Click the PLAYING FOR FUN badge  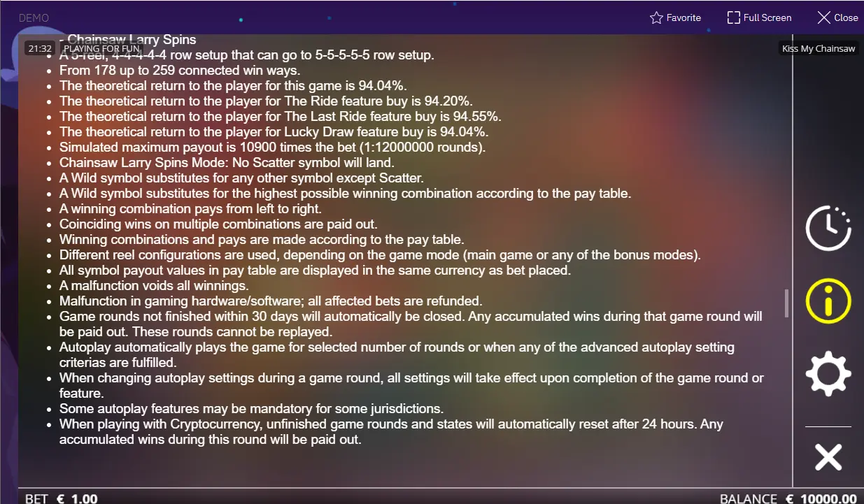point(101,48)
